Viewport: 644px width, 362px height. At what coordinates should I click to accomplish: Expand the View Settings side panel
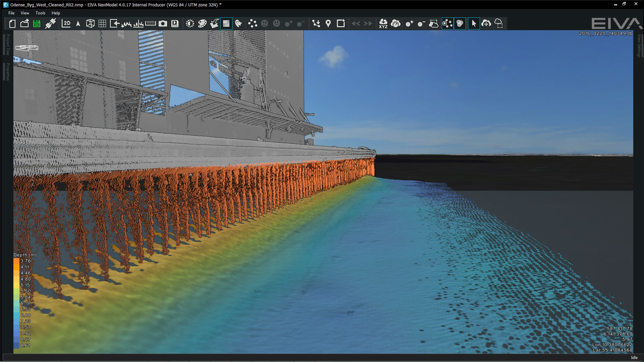(x=639, y=46)
